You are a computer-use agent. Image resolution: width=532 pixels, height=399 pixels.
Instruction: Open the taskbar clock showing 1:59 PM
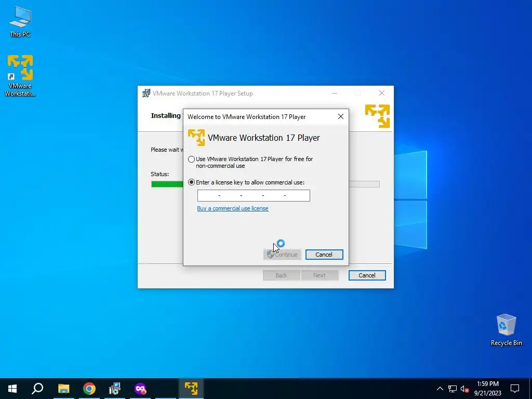(x=487, y=389)
